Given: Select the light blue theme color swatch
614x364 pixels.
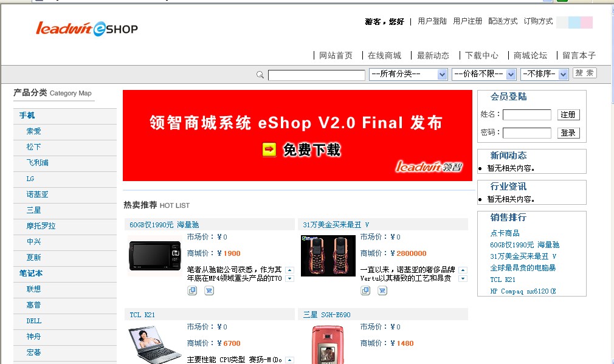Looking at the screenshot, I should [x=574, y=22].
